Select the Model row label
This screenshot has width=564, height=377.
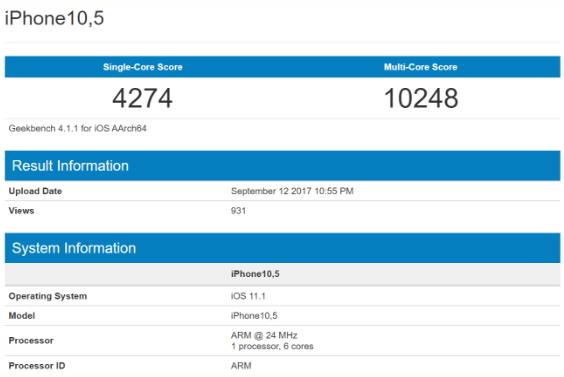pyautogui.click(x=22, y=316)
